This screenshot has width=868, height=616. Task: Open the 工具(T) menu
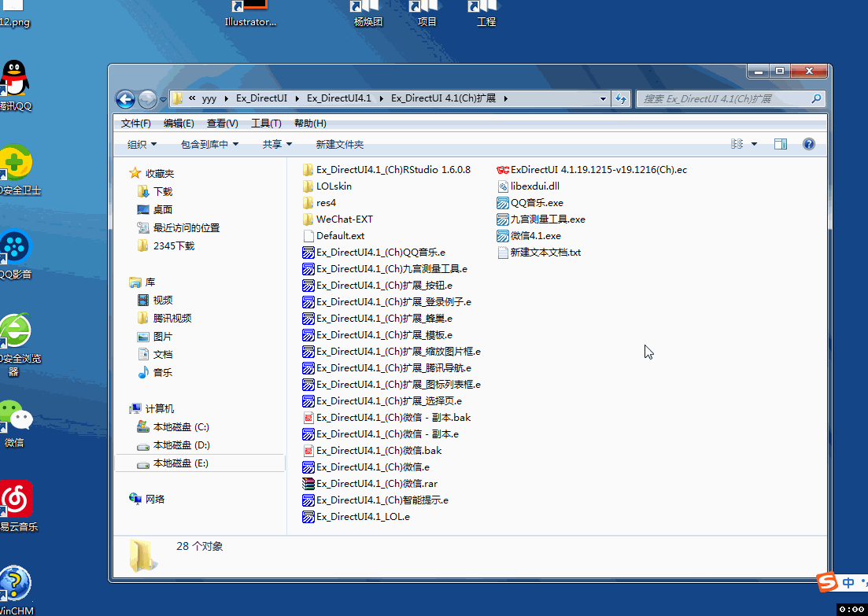[266, 123]
